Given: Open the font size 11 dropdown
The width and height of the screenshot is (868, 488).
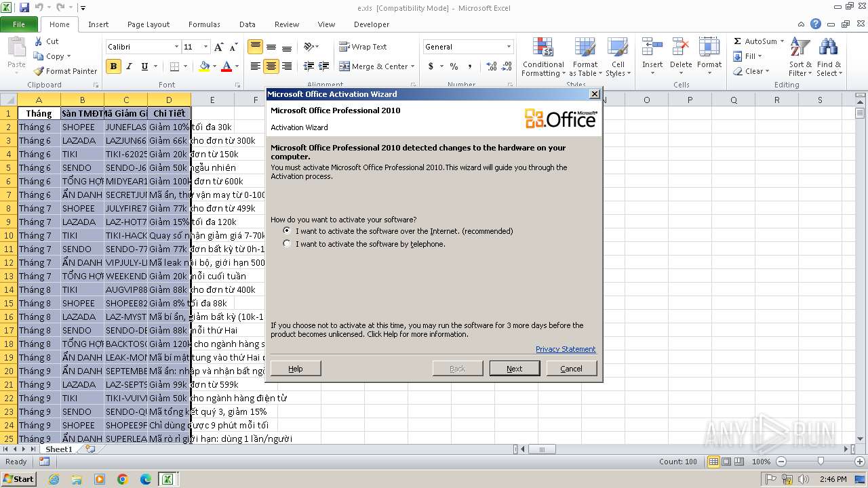Looking at the screenshot, I should click(x=205, y=47).
